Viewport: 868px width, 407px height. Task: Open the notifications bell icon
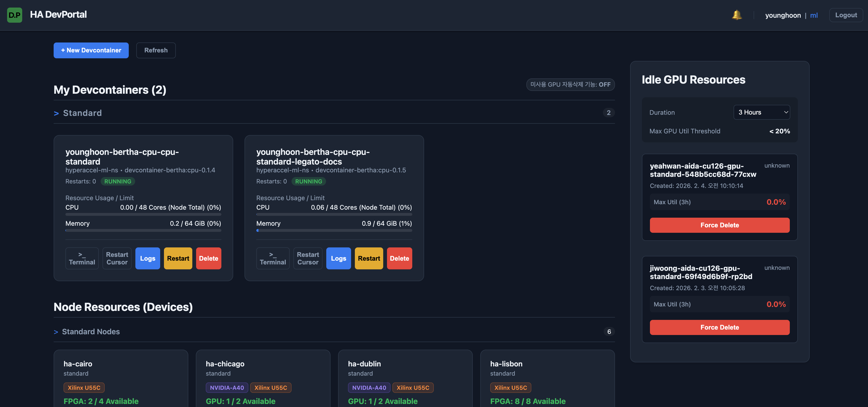737,15
